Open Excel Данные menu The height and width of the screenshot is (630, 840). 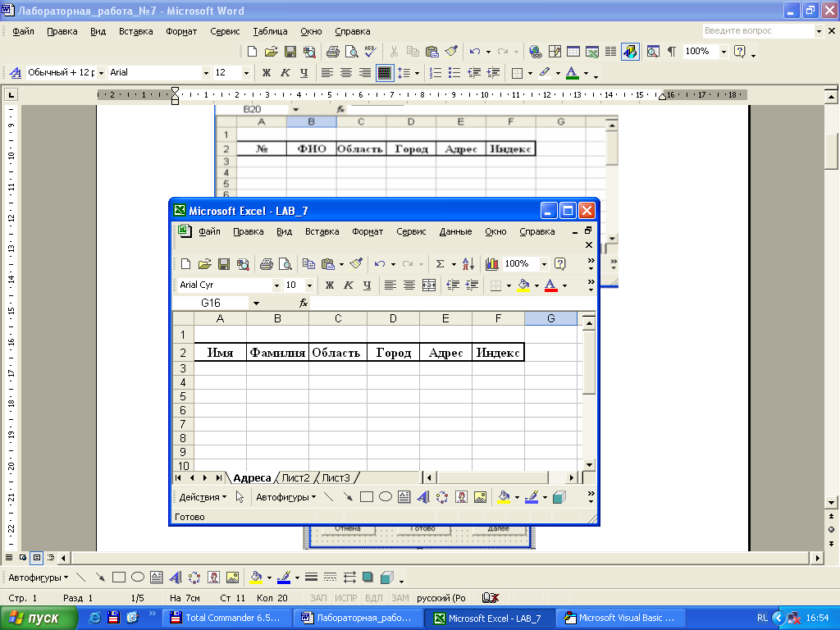click(x=455, y=231)
